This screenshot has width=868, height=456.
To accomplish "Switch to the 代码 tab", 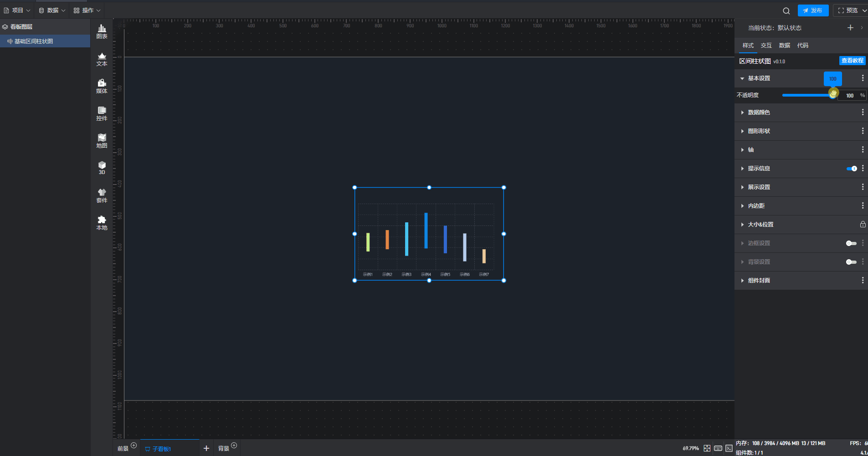I will [x=802, y=46].
